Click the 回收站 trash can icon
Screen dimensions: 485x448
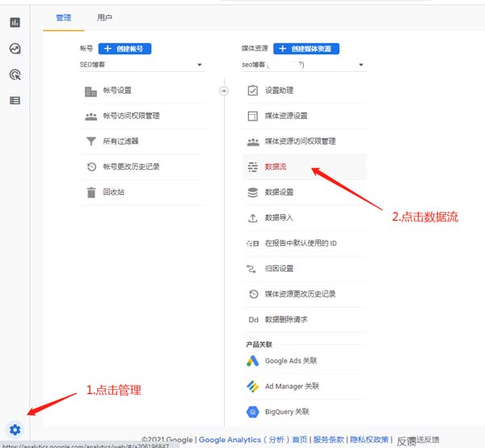coord(91,192)
